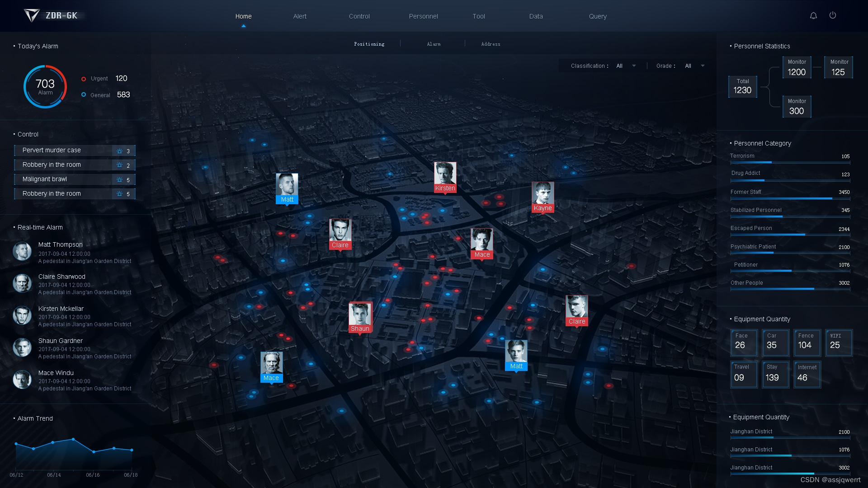The width and height of the screenshot is (868, 488).
Task: Switch map to Address view
Action: [491, 44]
